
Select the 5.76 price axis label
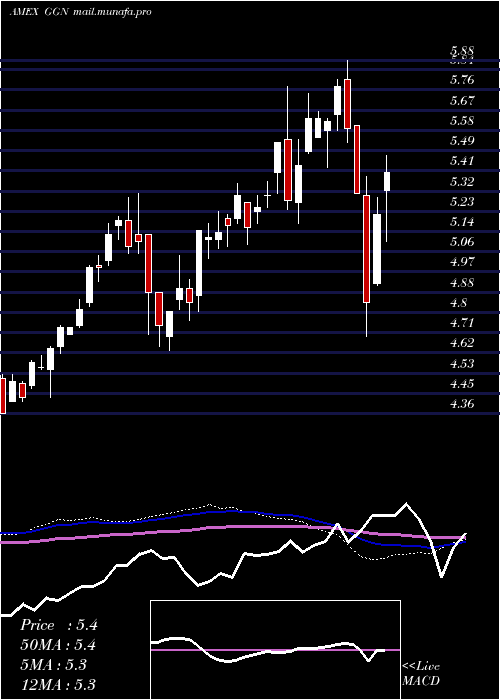(x=462, y=80)
